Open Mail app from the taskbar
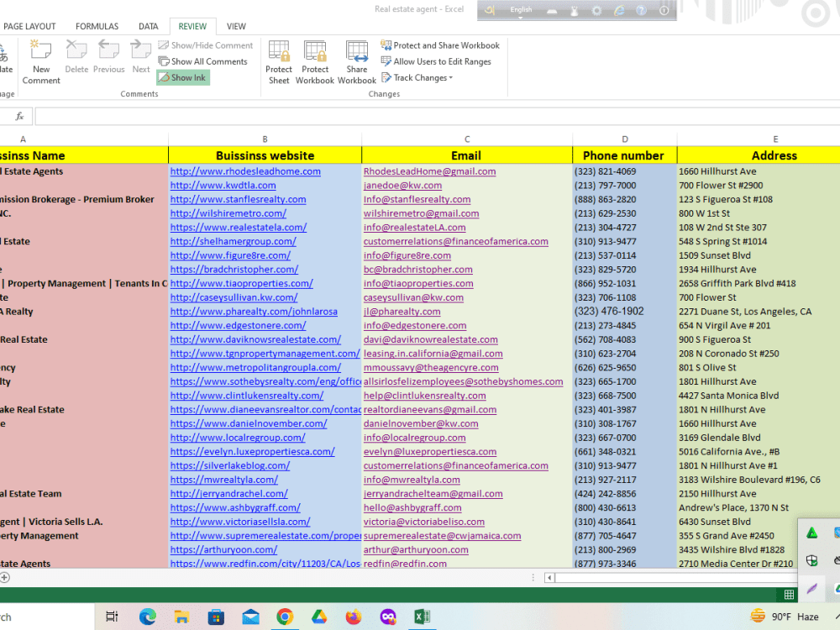This screenshot has width=840, height=630. click(250, 617)
